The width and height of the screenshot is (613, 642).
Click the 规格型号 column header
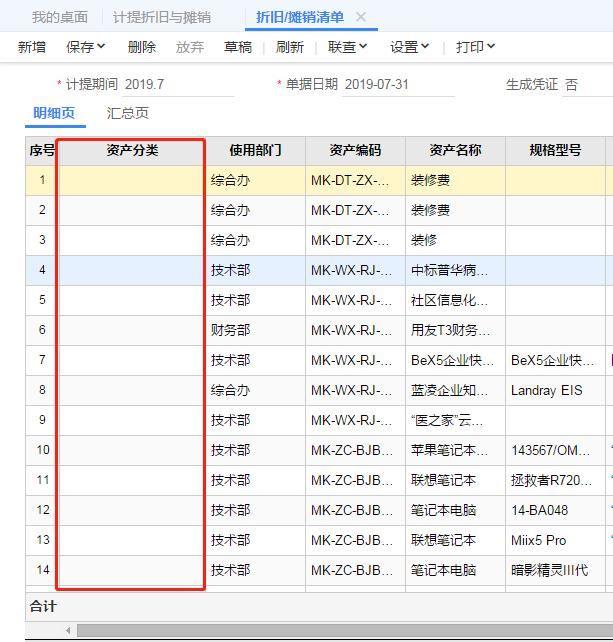click(x=555, y=150)
